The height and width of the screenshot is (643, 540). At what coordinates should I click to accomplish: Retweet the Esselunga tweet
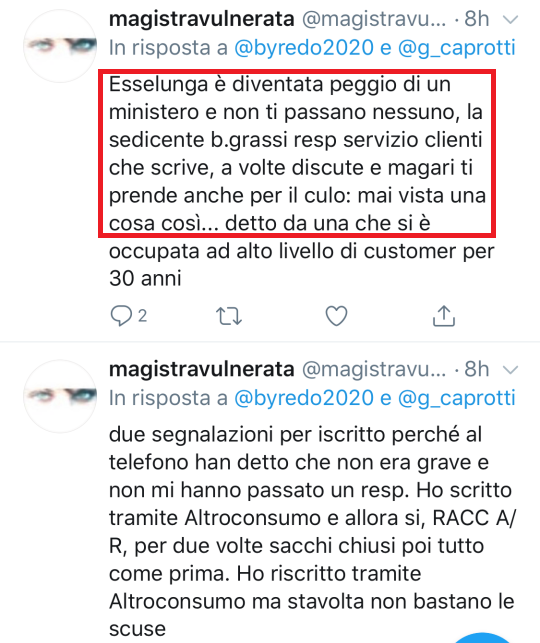pos(229,316)
